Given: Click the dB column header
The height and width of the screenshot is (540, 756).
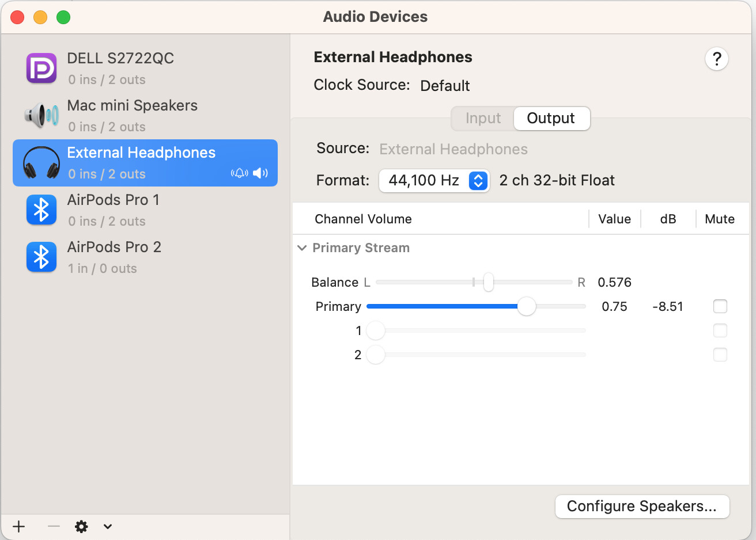Looking at the screenshot, I should pyautogui.click(x=668, y=219).
